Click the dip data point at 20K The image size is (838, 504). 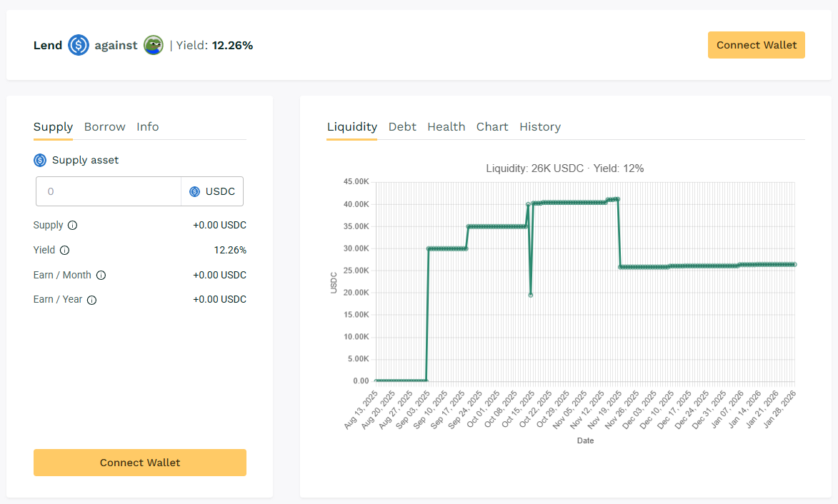click(x=530, y=295)
